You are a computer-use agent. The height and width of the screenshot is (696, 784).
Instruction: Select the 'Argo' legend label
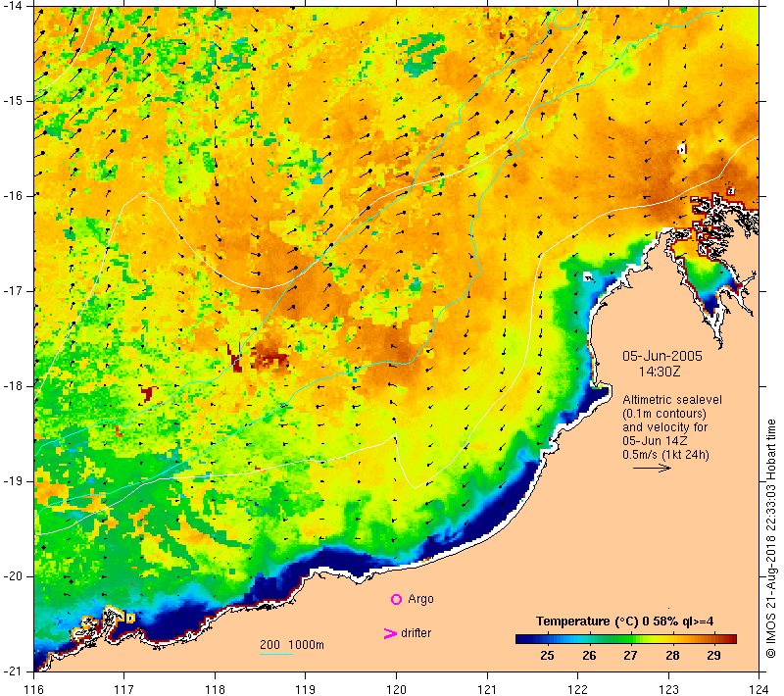420,599
